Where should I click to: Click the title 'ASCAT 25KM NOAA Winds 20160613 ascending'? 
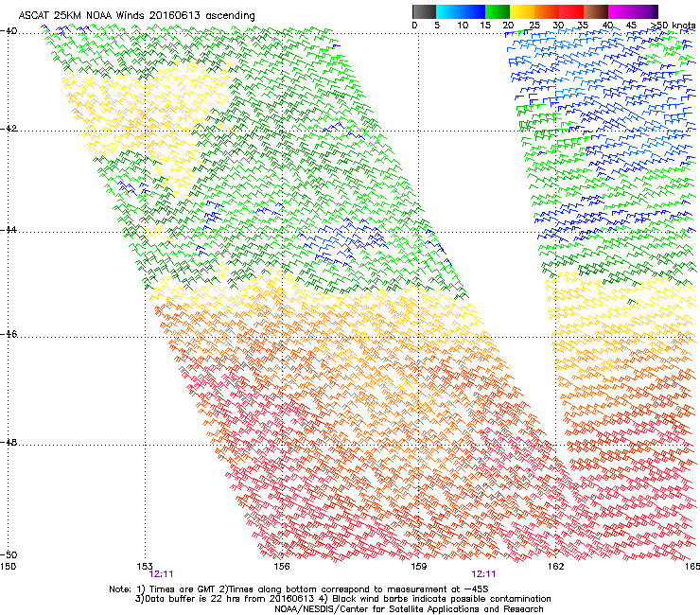pos(136,16)
